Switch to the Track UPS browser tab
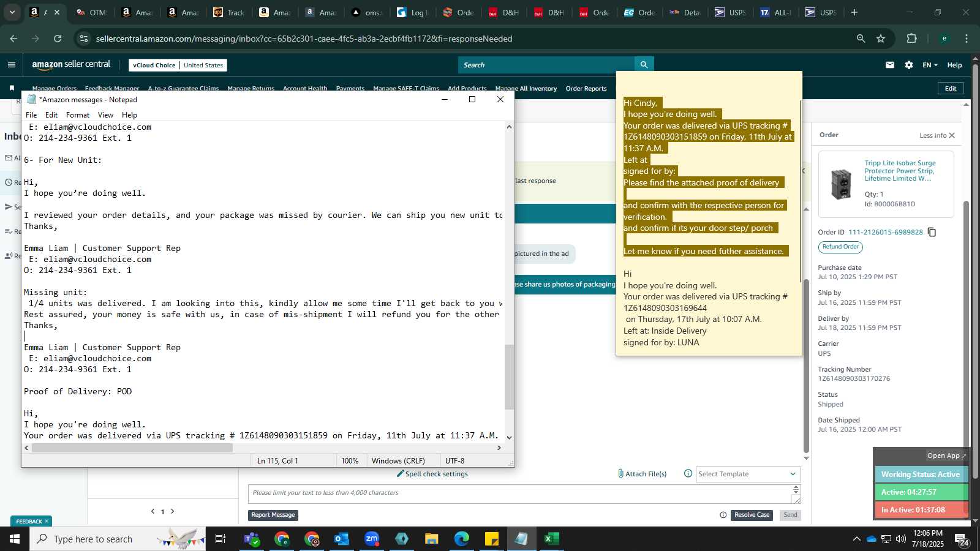This screenshot has width=980, height=551. pos(228,12)
